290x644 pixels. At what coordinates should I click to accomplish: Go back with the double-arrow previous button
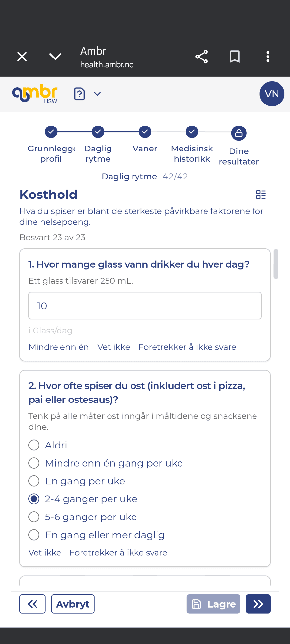tap(33, 604)
